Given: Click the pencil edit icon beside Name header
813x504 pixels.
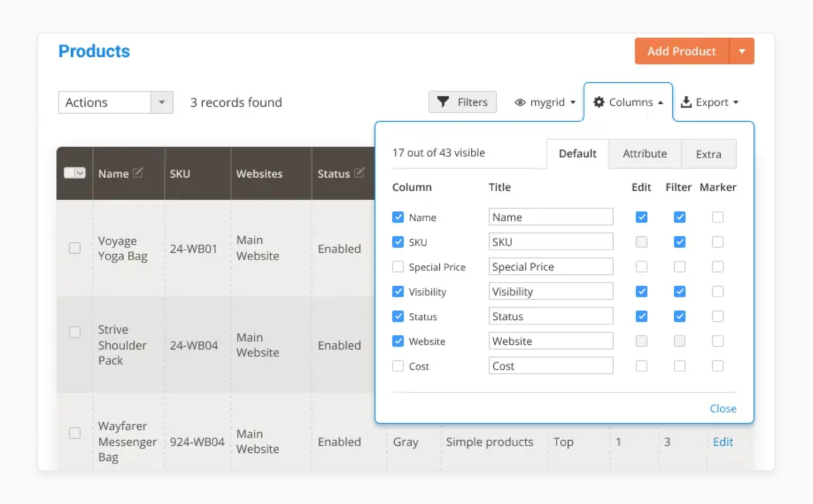Looking at the screenshot, I should tap(138, 173).
